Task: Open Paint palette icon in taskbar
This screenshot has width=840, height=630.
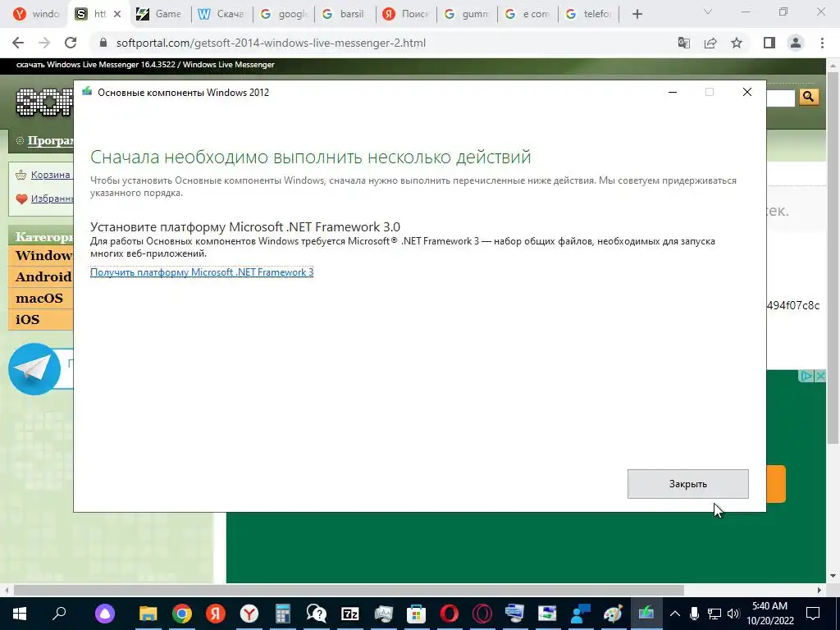Action: point(614,614)
